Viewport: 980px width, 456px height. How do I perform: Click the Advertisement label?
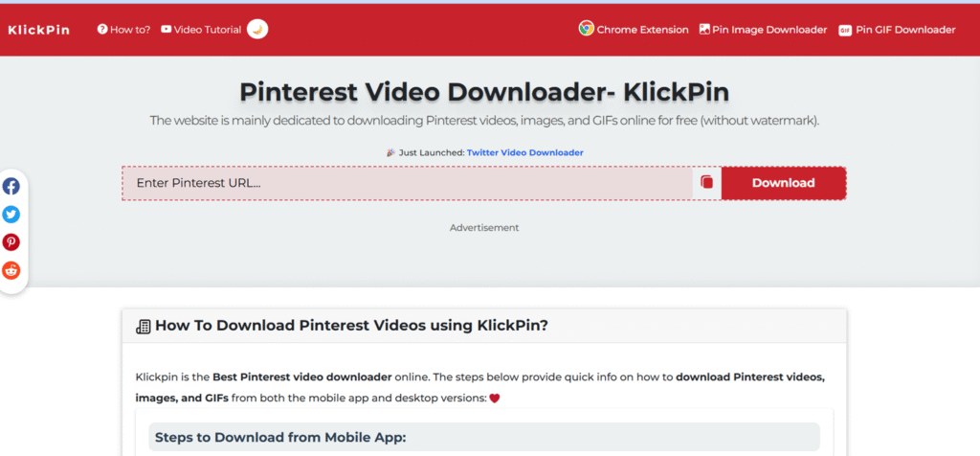(484, 228)
